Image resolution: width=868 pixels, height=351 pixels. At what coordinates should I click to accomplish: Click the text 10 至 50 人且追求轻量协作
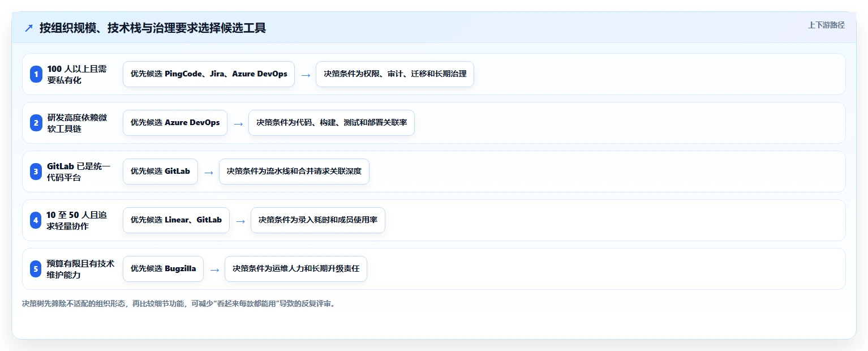[77, 220]
